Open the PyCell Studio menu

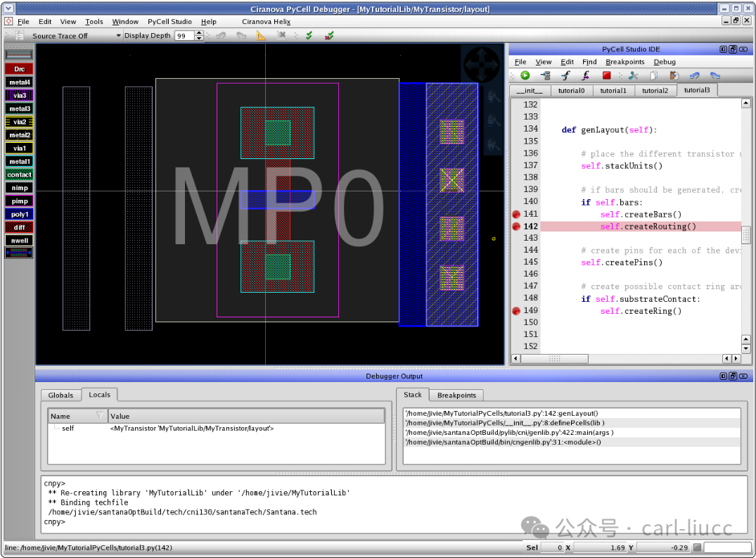tap(169, 21)
